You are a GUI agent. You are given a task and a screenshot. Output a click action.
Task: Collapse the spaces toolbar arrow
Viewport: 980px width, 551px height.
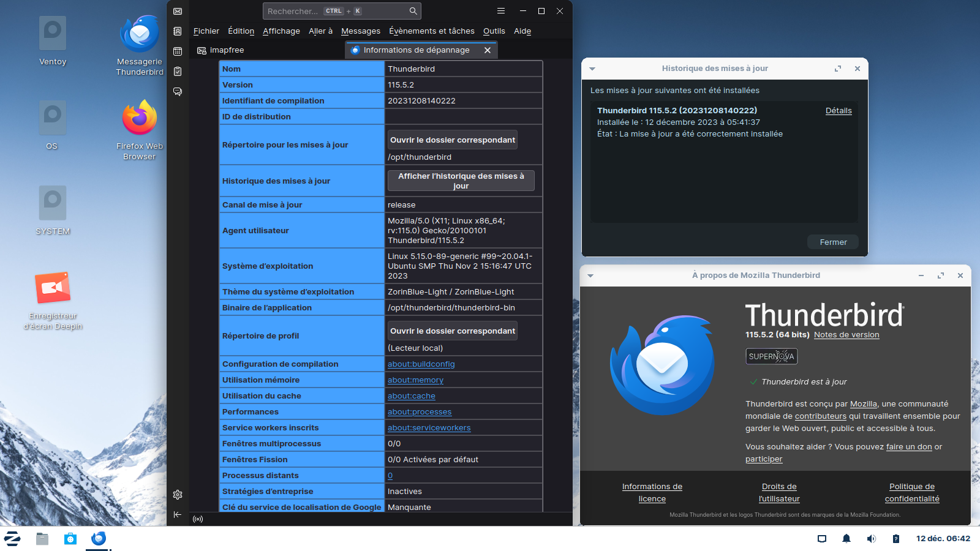[x=178, y=515]
